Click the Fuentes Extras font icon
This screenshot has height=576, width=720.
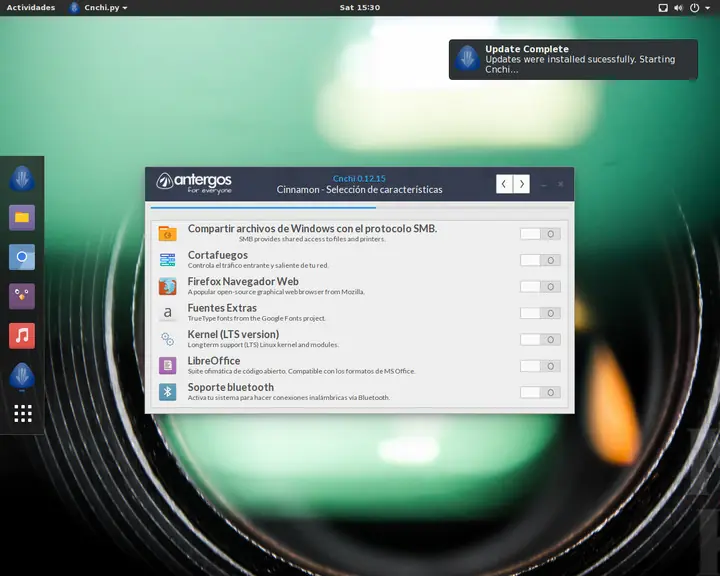tap(168, 313)
